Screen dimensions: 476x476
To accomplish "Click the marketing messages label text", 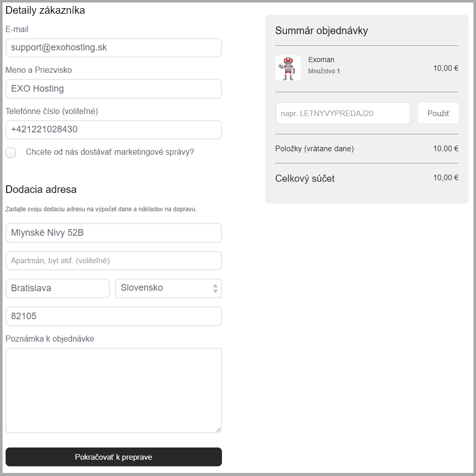I will point(110,152).
